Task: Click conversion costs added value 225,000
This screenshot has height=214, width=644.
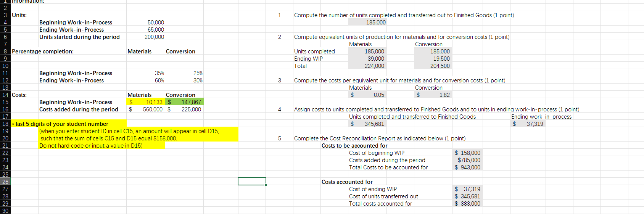Action: click(184, 109)
